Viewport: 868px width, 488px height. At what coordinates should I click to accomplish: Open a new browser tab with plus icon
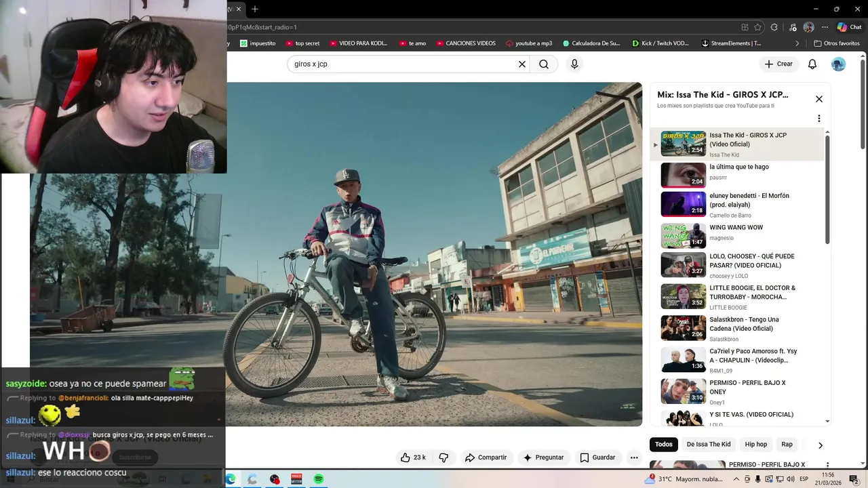click(255, 9)
